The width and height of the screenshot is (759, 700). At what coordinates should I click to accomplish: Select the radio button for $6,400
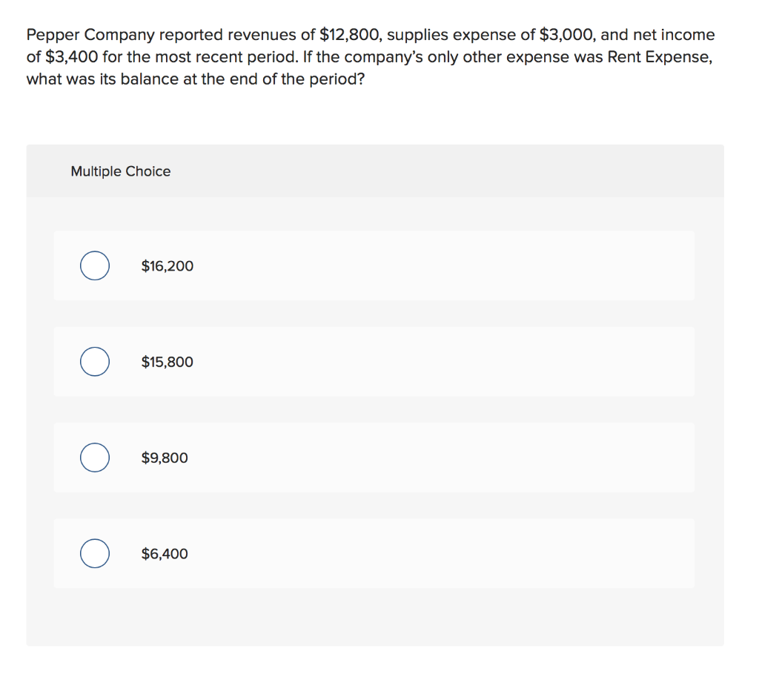94,553
